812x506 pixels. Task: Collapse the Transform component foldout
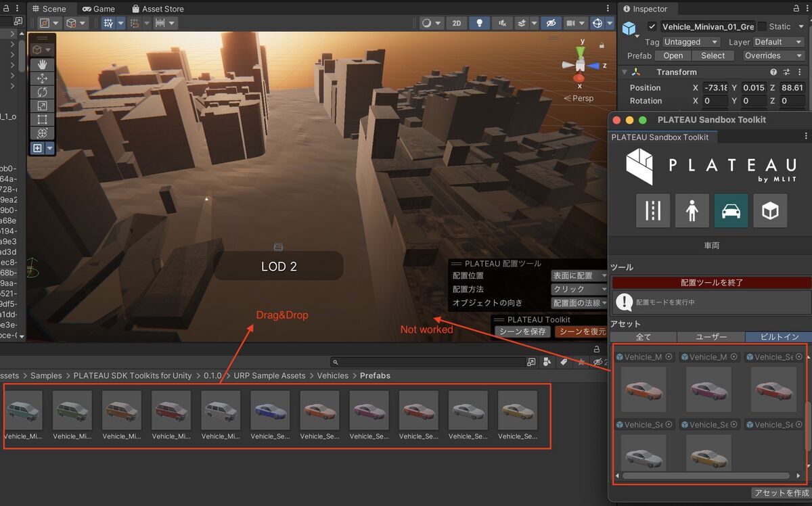click(x=624, y=72)
